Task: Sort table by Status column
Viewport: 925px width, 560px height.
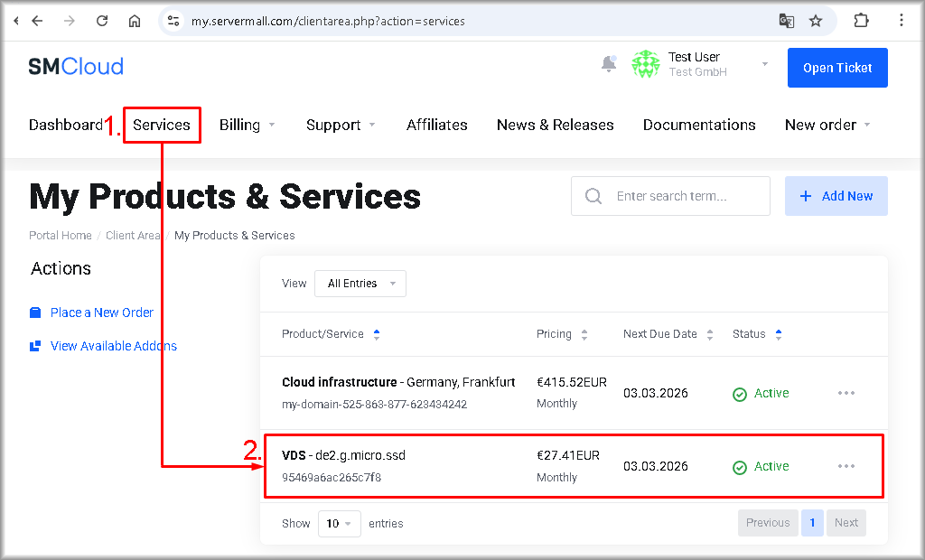Action: (x=778, y=334)
